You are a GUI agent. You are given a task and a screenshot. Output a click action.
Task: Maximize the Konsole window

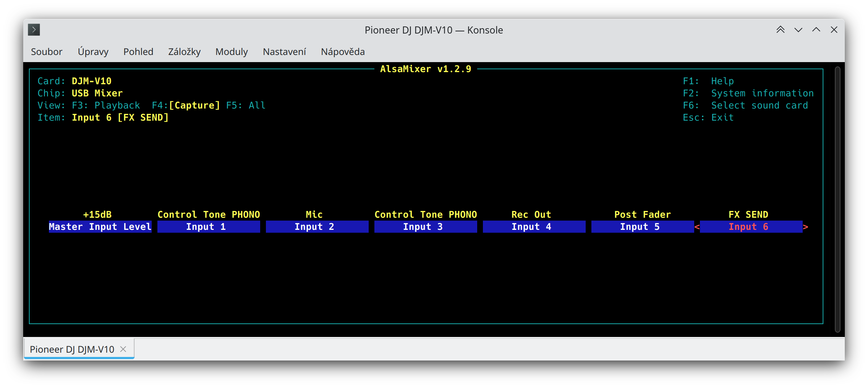816,30
